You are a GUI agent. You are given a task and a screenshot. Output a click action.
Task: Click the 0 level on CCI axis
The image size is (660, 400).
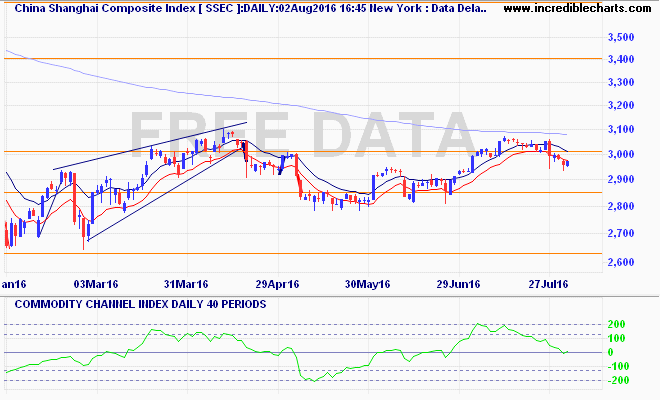[x=611, y=352]
